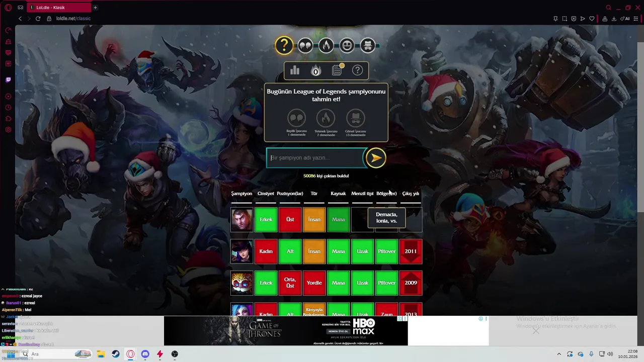Reload the loldle.net page

pos(38,19)
